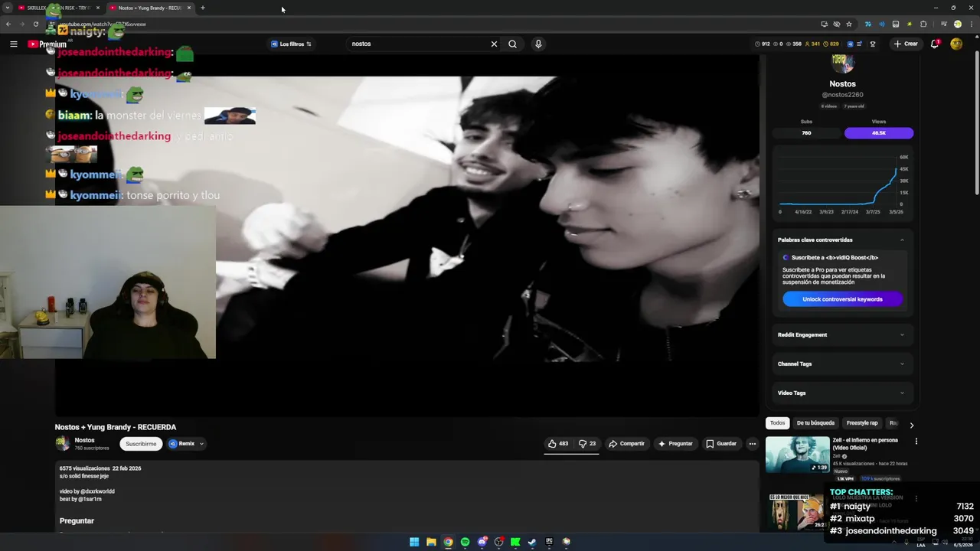Open Discord from the taskbar
Image resolution: width=980 pixels, height=551 pixels.
[x=482, y=542]
